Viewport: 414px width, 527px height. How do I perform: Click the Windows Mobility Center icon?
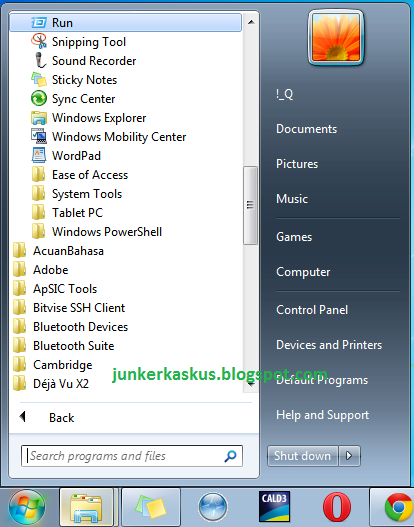[39, 136]
